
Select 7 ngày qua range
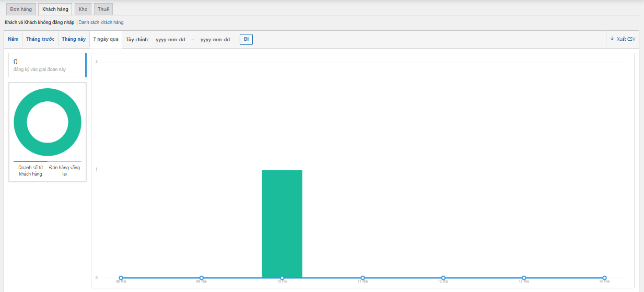click(x=106, y=39)
